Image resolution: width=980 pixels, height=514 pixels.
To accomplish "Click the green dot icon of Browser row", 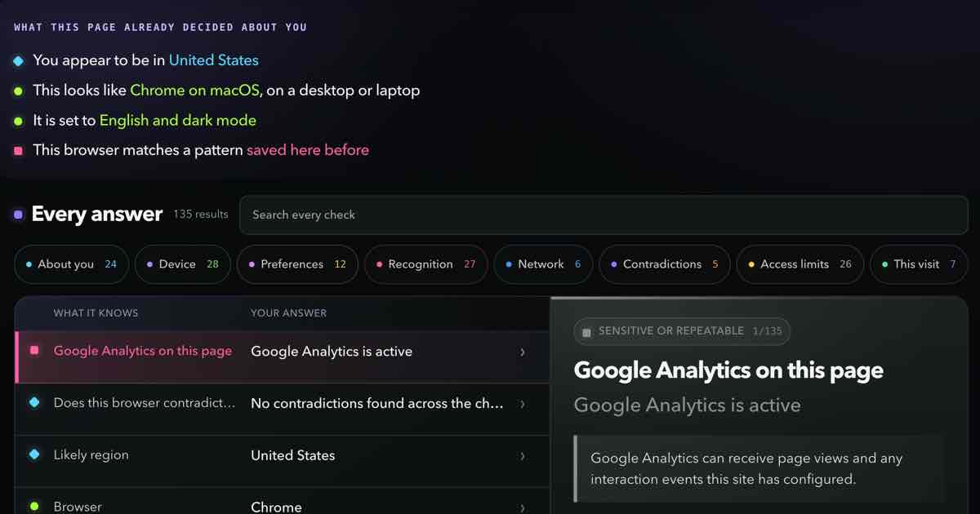I will (x=34, y=507).
